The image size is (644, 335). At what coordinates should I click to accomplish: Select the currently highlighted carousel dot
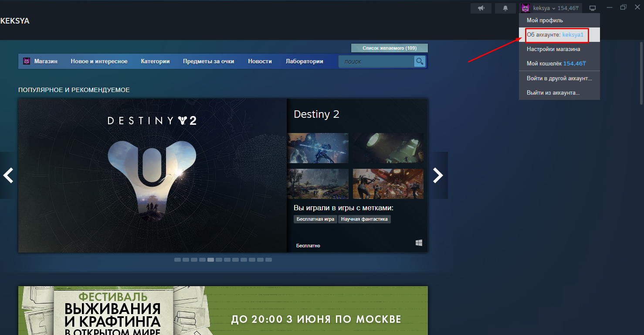tap(210, 260)
